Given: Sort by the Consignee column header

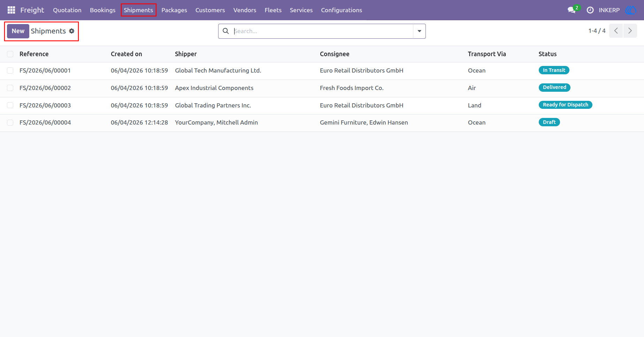Looking at the screenshot, I should click(335, 54).
